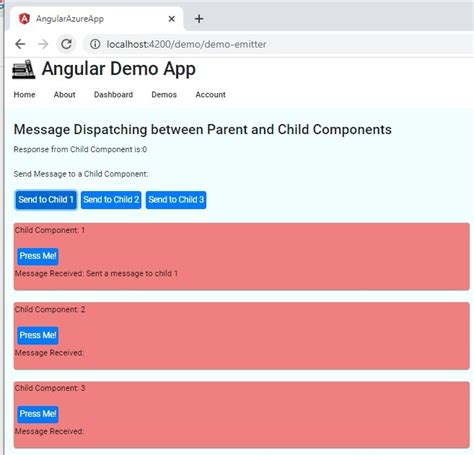474x455 pixels.
Task: Click the Angular favicon on the tab
Action: click(24, 19)
